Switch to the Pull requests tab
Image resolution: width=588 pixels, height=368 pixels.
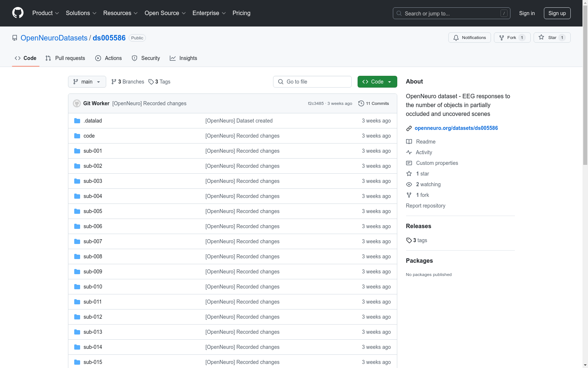coord(65,58)
